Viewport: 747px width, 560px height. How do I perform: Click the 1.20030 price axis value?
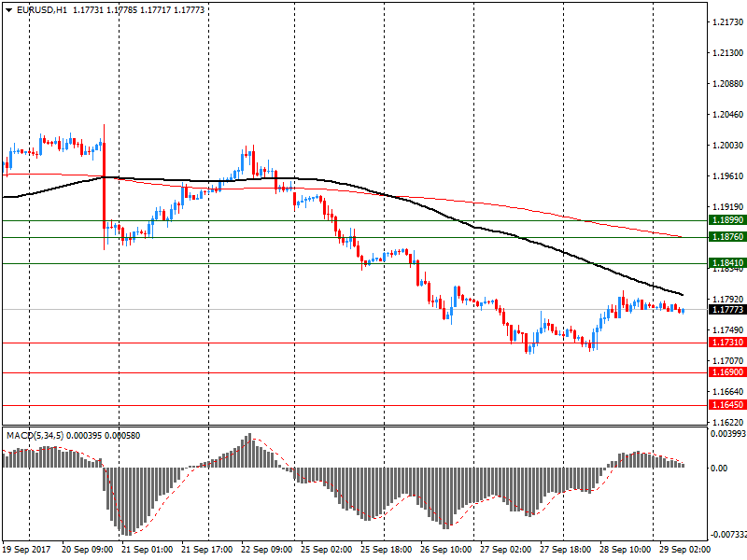[727, 146]
